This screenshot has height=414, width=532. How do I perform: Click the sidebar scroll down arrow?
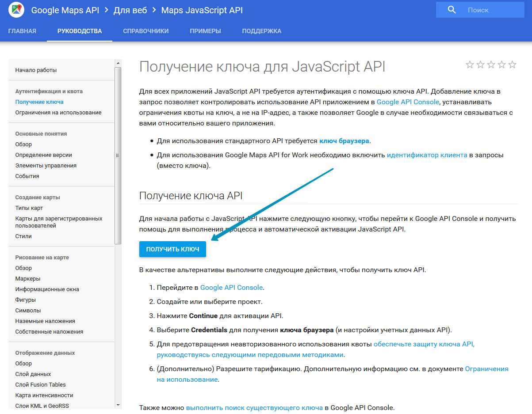[118, 405]
